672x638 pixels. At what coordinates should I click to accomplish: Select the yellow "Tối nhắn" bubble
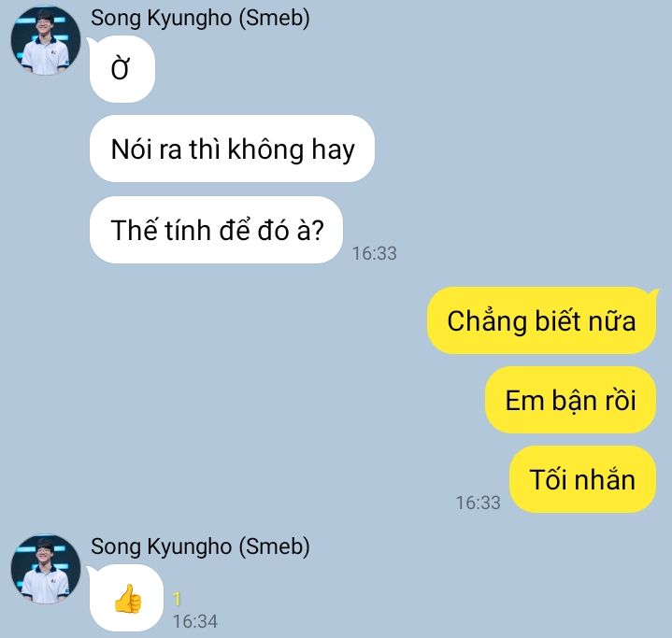tap(583, 479)
